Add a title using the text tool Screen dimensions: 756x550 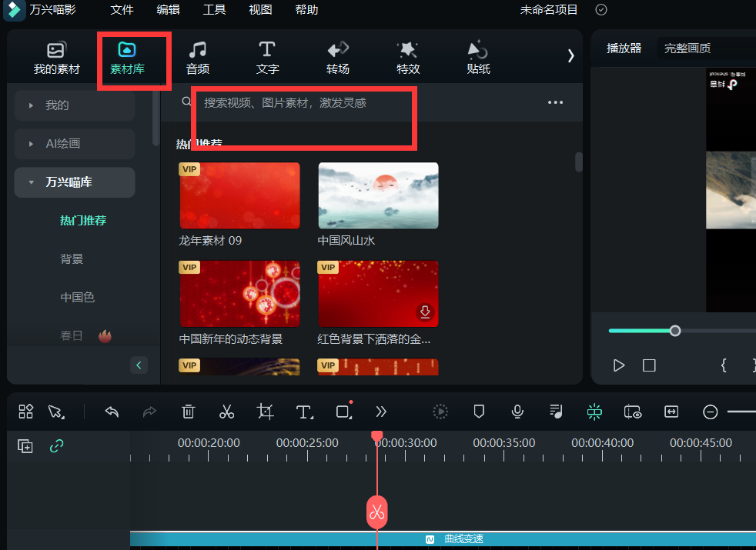click(303, 412)
